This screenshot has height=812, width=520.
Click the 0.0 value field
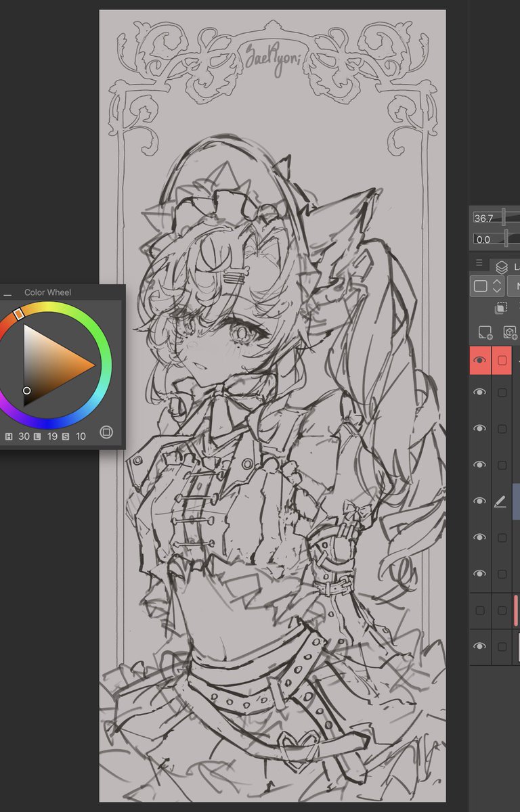point(483,239)
